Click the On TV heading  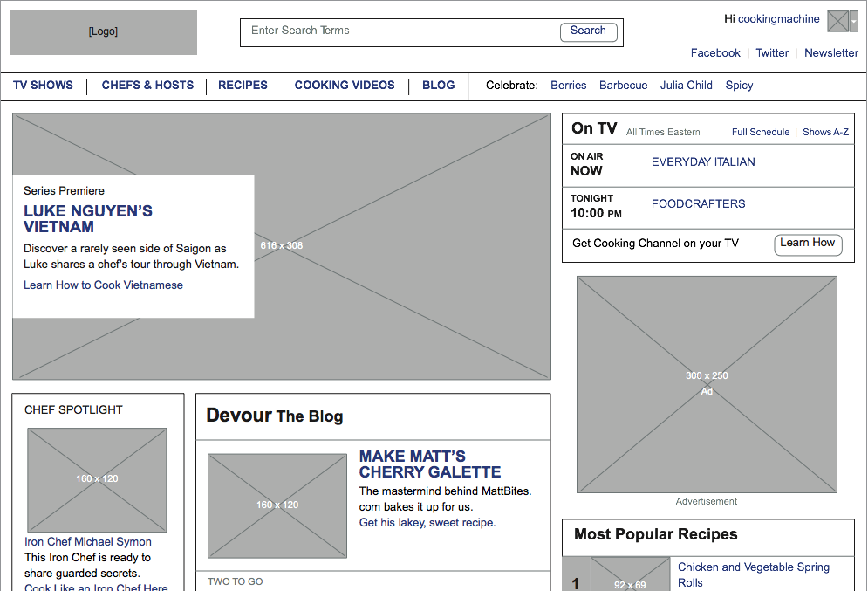tap(594, 128)
